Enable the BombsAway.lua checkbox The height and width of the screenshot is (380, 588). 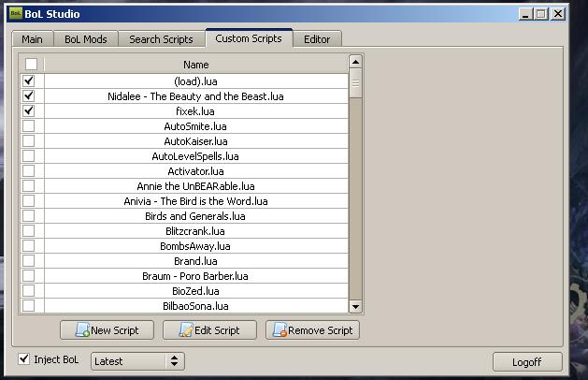(28, 246)
